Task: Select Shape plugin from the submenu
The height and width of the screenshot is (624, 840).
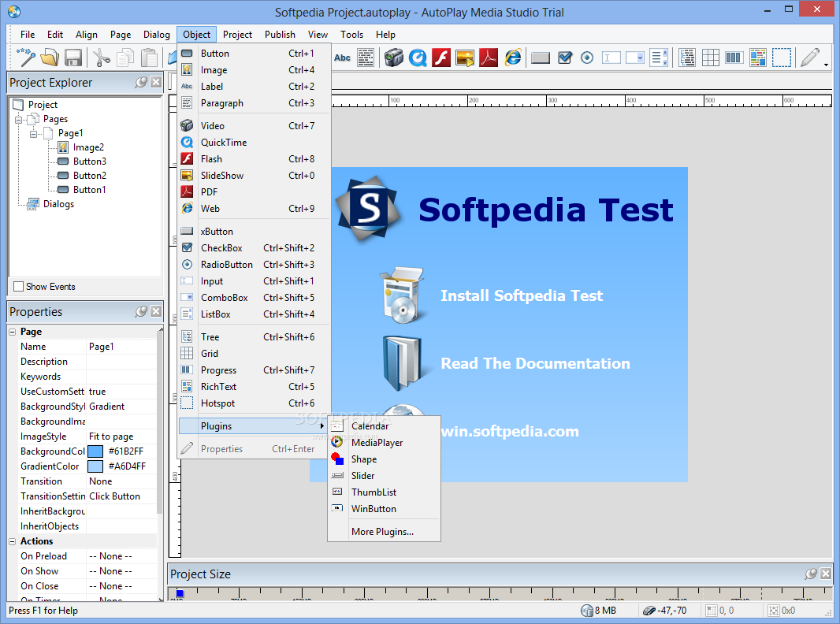Action: 384,459
